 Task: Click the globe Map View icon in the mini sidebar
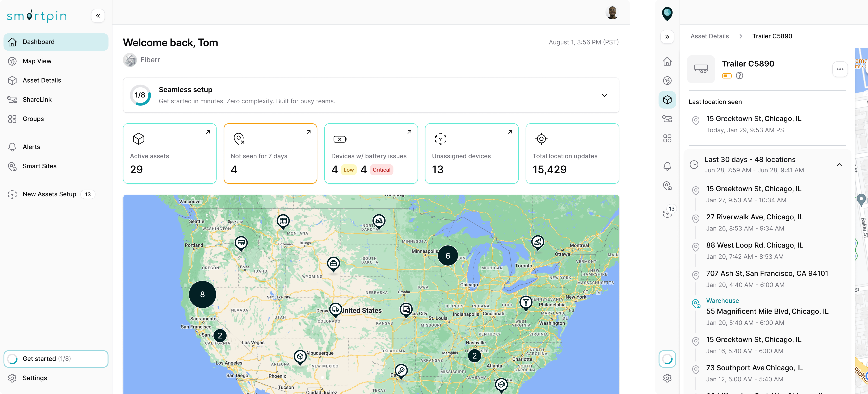(x=667, y=81)
